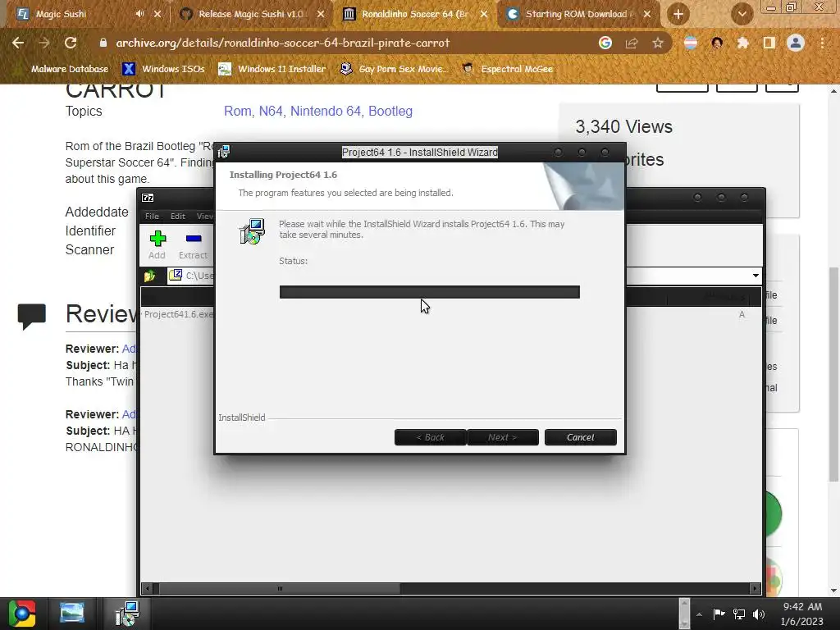Click the desktop picture taskbar icon
Image resolution: width=840 pixels, height=630 pixels.
coord(72,614)
